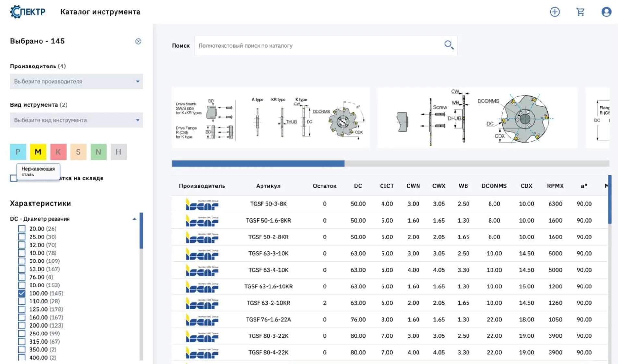Click into the catalog search field

(318, 46)
